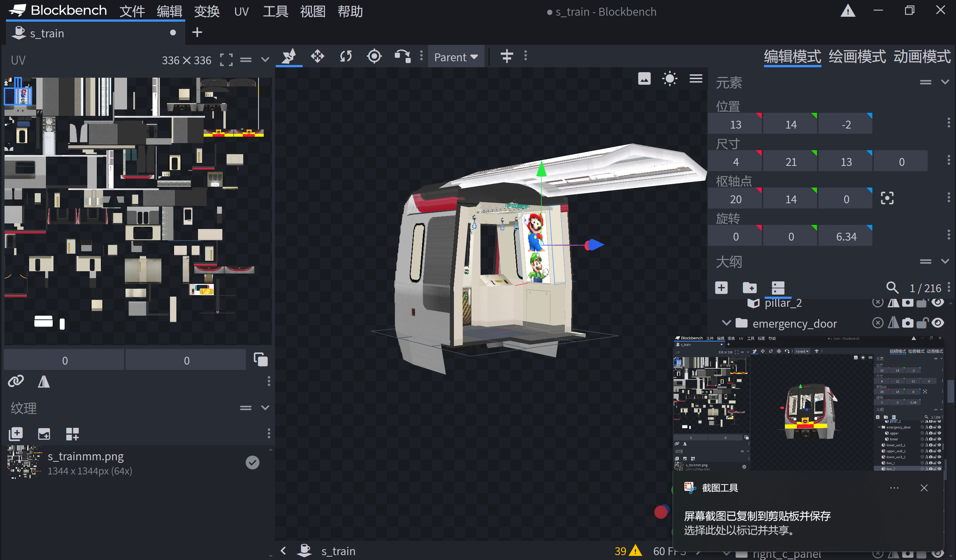
Task: Collapse the 纹理 panel chevron
Action: tap(265, 408)
